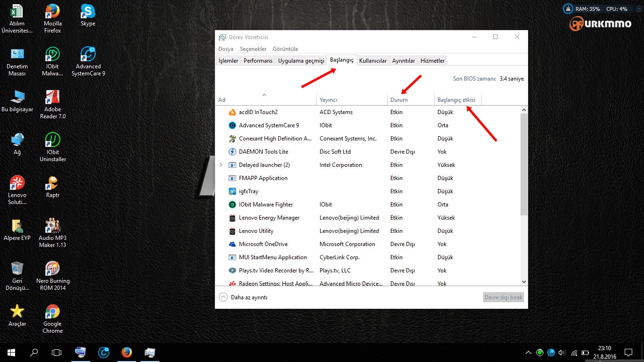The width and height of the screenshot is (644, 362).
Task: Click Lenovo Utility row icon
Action: 232,231
